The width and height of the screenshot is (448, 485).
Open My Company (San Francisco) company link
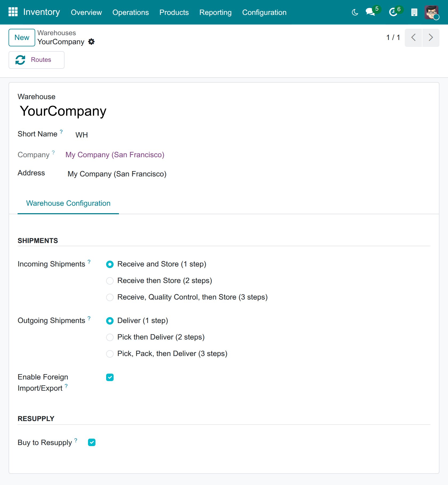click(x=115, y=155)
